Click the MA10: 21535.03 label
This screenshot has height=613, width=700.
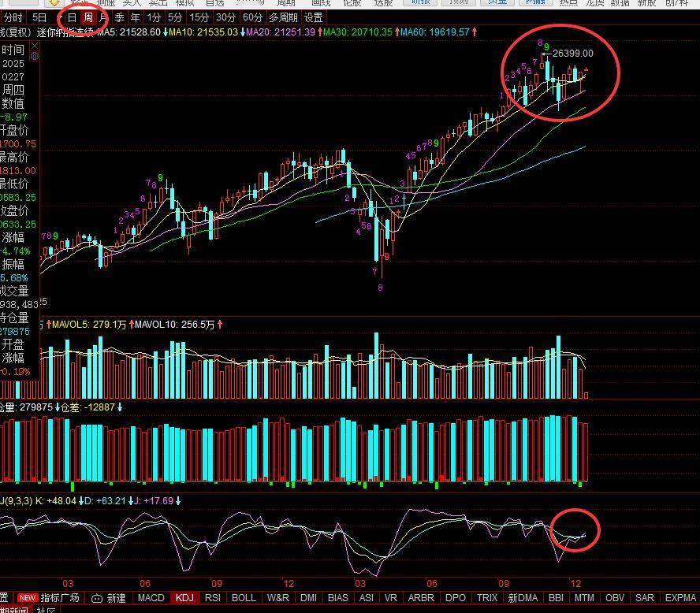pyautogui.click(x=203, y=32)
